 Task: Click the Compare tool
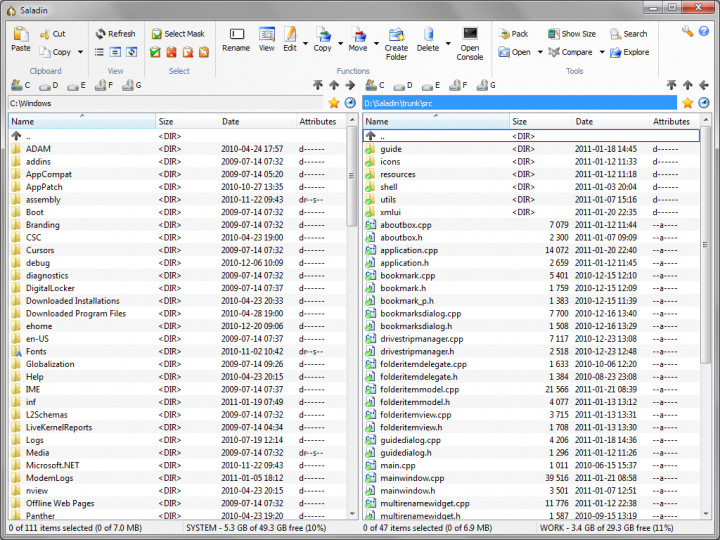click(570, 52)
